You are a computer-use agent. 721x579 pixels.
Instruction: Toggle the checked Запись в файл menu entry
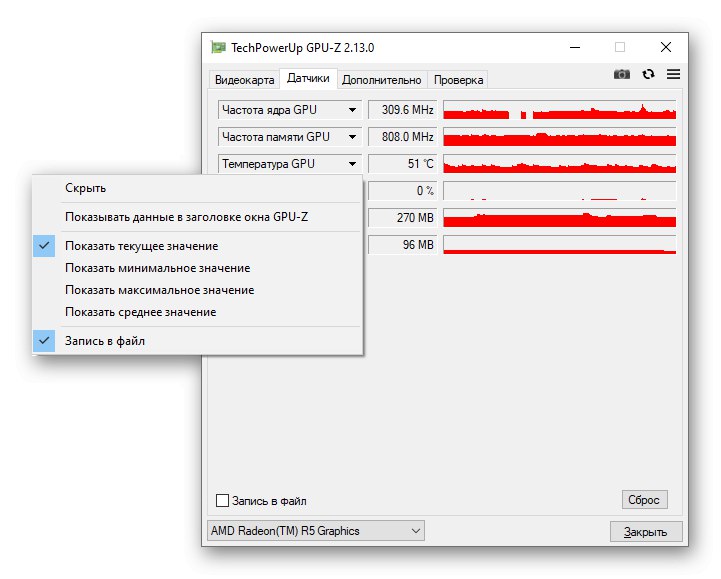click(198, 341)
